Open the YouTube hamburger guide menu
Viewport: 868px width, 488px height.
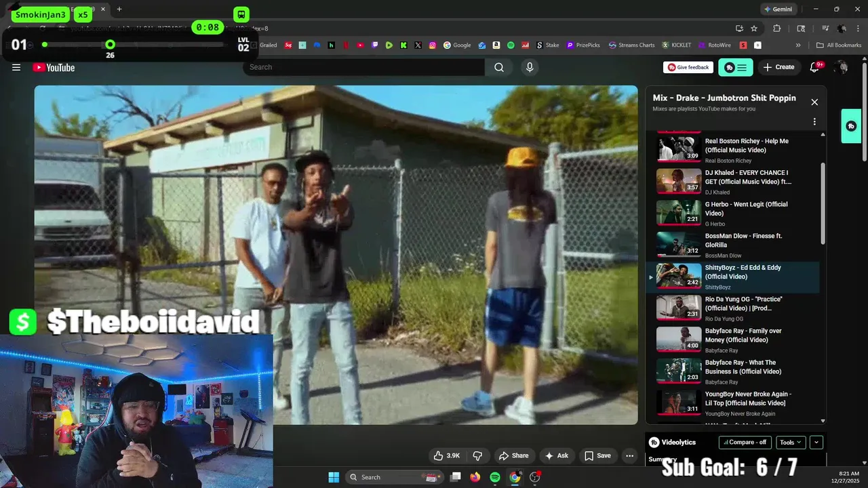coord(16,67)
